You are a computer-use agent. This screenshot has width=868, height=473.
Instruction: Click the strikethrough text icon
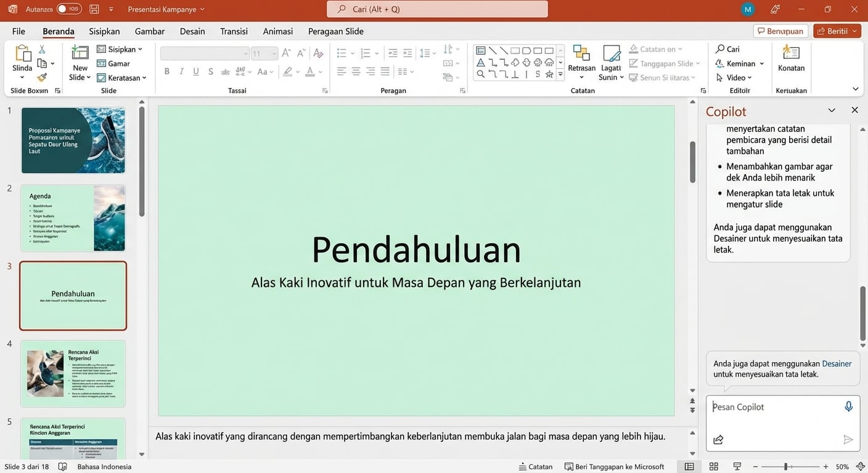click(x=210, y=71)
